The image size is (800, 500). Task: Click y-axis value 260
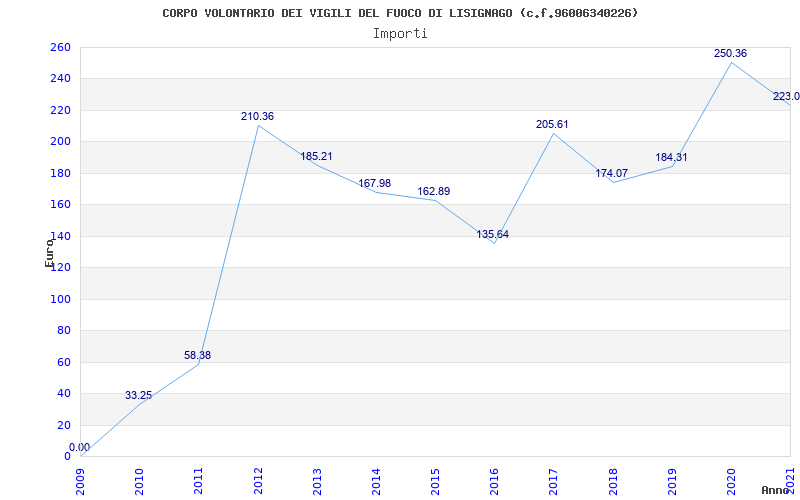(x=60, y=47)
